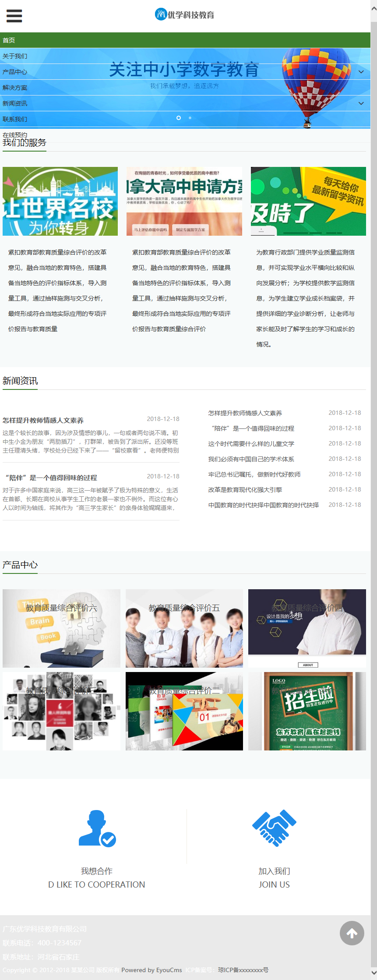Open list link “陪伴”是一个值得回味的过程
The image size is (377, 980).
[x=251, y=428]
